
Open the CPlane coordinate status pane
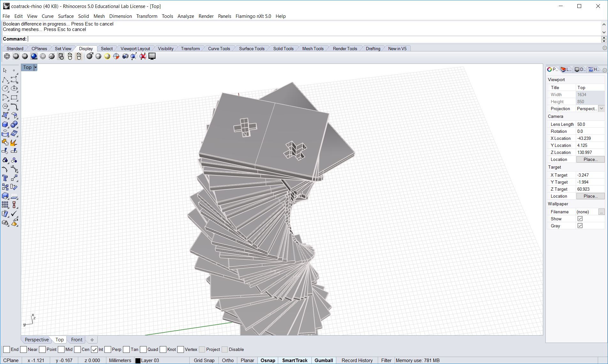click(x=11, y=360)
